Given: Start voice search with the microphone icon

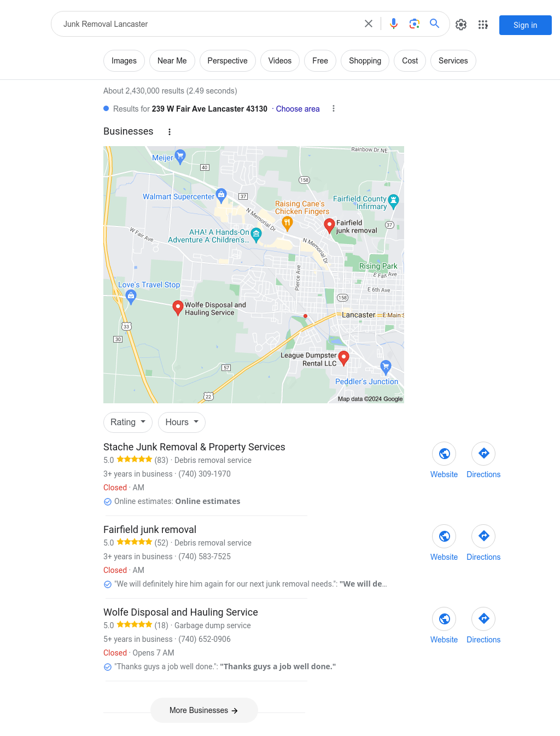Looking at the screenshot, I should [394, 24].
